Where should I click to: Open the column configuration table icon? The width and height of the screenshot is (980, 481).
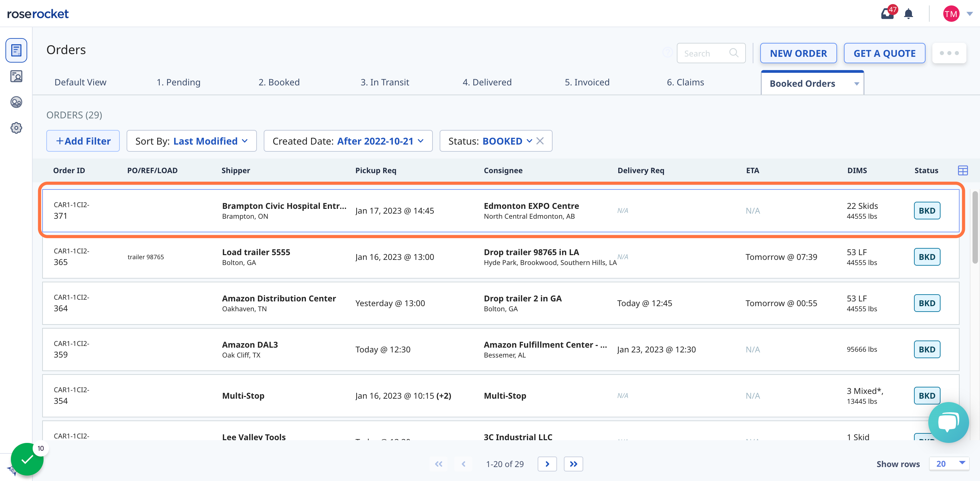point(963,170)
